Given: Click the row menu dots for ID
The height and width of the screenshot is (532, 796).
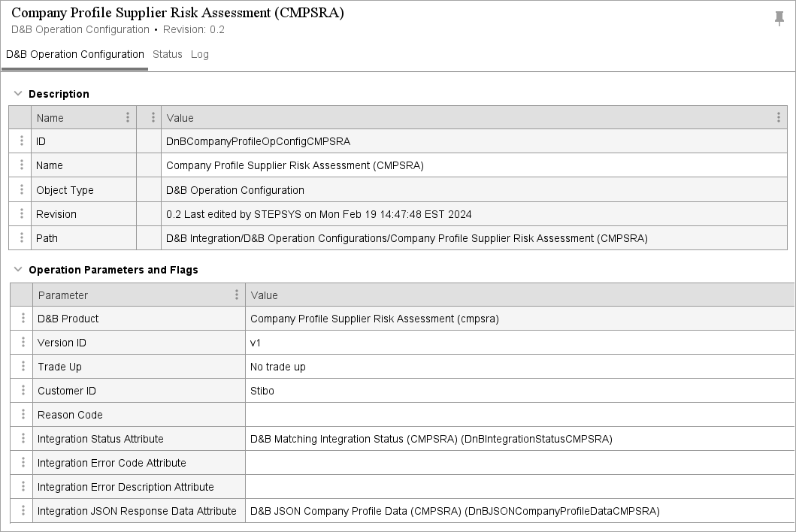Looking at the screenshot, I should [21, 141].
